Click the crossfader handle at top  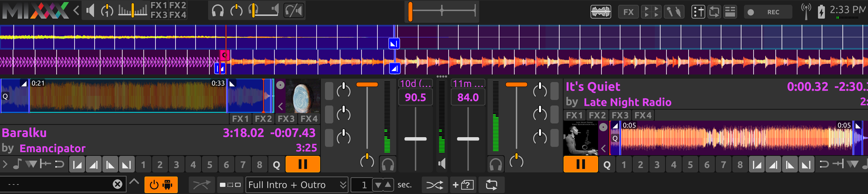click(x=410, y=11)
